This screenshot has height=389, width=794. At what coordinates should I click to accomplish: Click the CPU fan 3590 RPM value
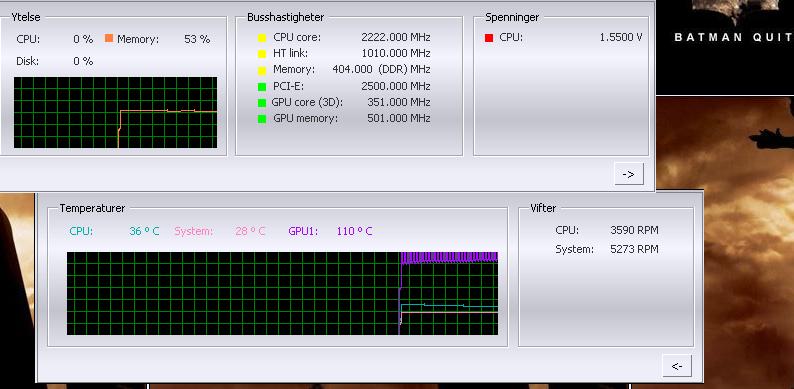point(634,230)
